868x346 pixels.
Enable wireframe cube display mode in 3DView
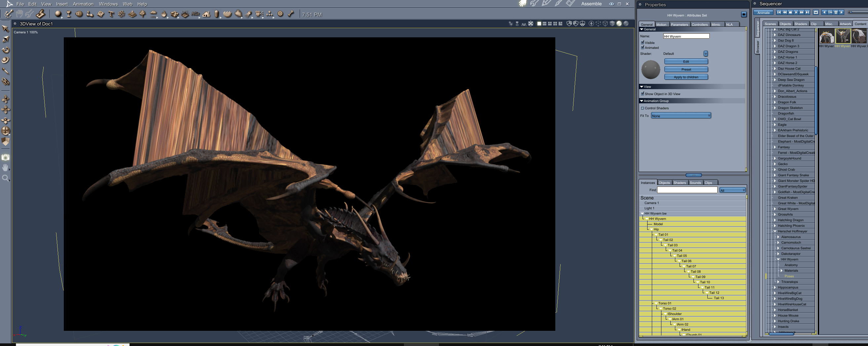[605, 23]
